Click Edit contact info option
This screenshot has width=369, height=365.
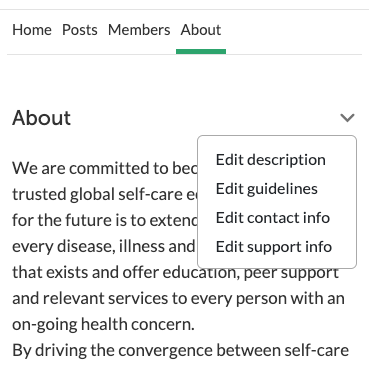pos(273,218)
